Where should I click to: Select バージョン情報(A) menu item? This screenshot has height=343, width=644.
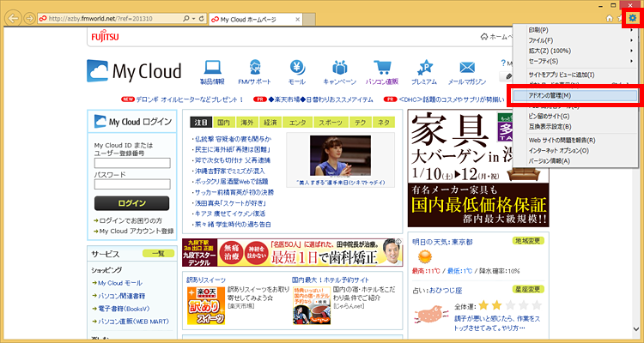click(575, 161)
